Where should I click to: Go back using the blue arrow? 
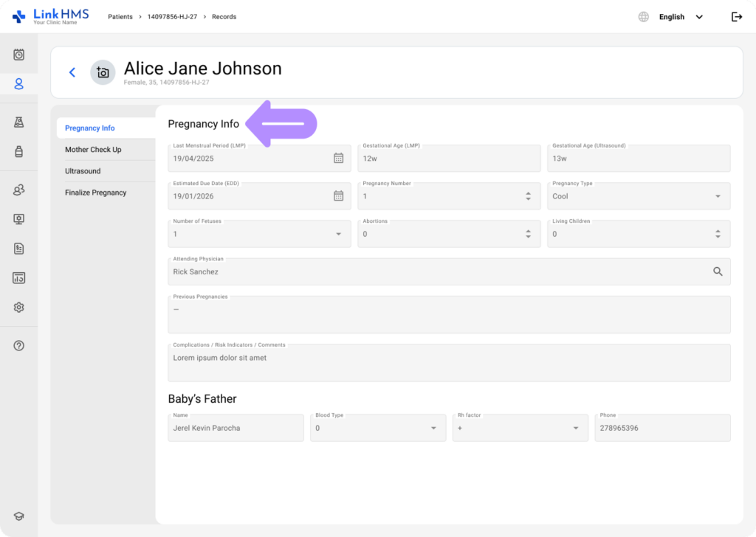pyautogui.click(x=72, y=72)
